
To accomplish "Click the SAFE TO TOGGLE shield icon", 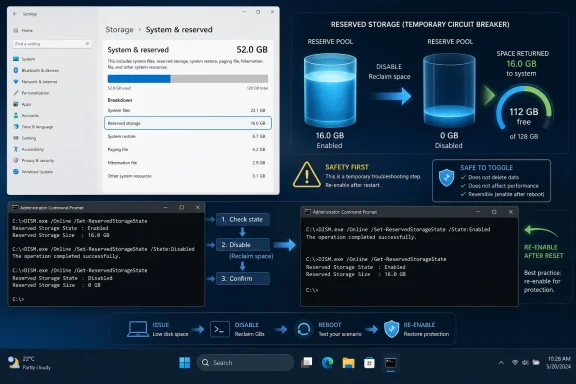I will 447,177.
